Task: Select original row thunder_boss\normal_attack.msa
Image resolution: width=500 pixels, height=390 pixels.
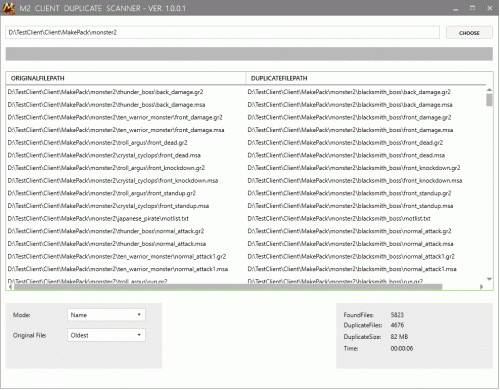Action: [x=107, y=244]
